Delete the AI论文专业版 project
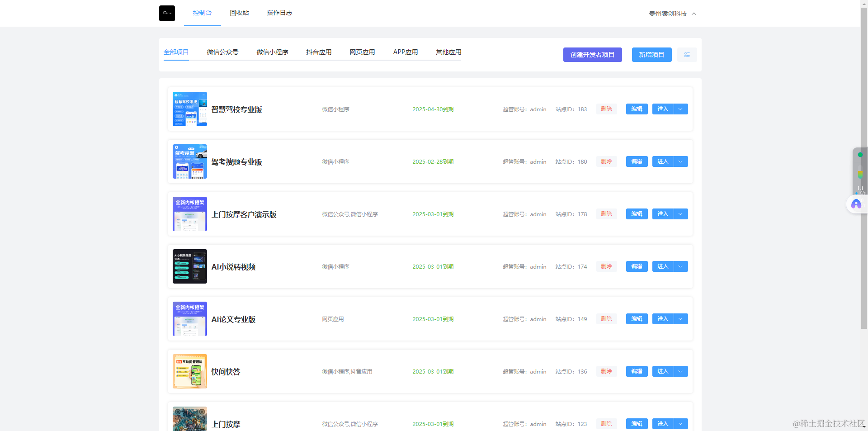 click(x=606, y=319)
